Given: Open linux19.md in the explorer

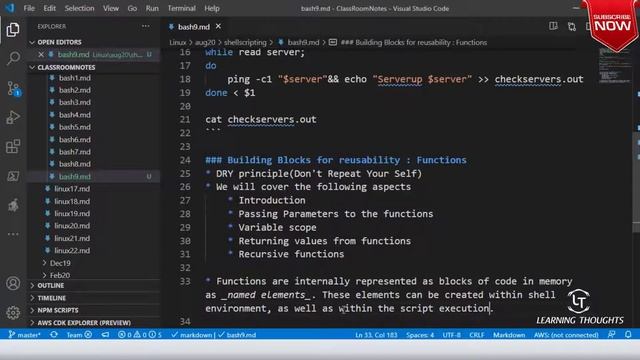Looking at the screenshot, I should pos(72,213).
